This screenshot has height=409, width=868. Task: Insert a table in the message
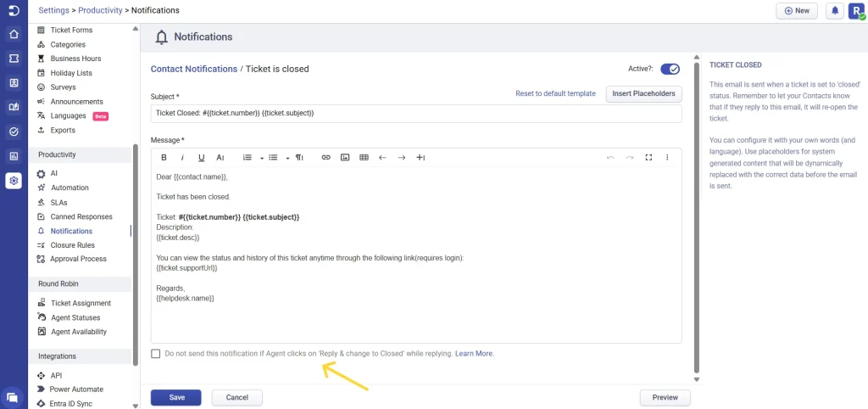click(x=364, y=158)
